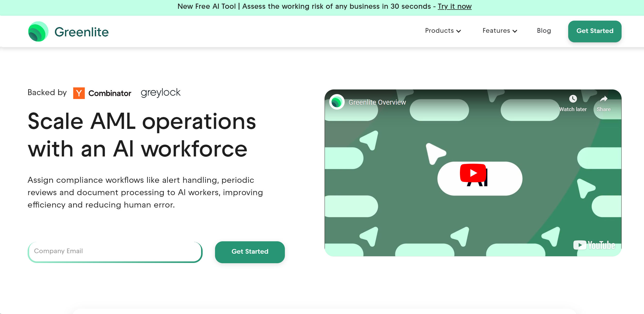Click the Greenlite logo in the header
644x314 pixels.
pos(68,31)
